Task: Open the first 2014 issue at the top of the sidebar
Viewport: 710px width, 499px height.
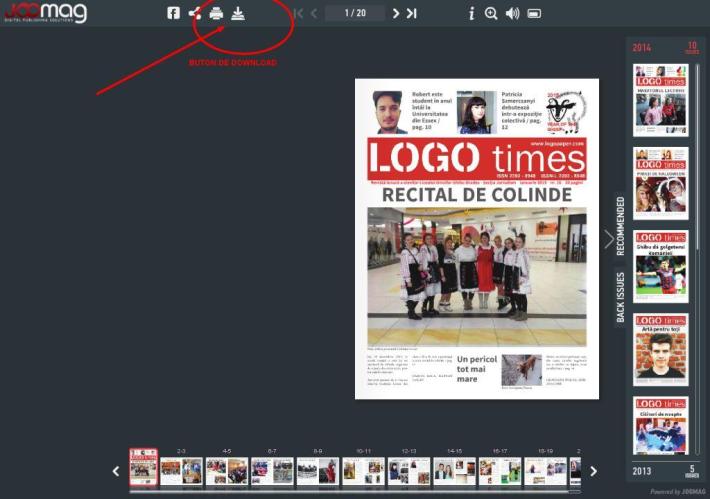Action: 661,100
